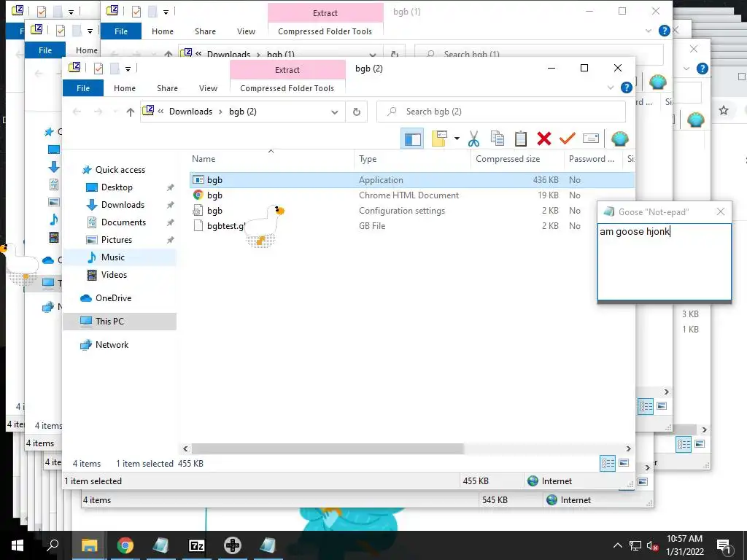The height and width of the screenshot is (560, 747).
Task: Switch to the Home tab in bgb (2)
Action: click(x=125, y=88)
